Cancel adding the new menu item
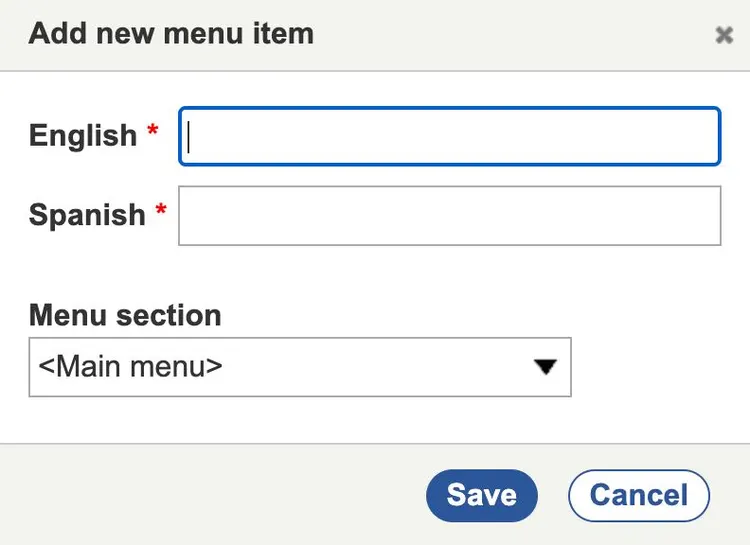This screenshot has width=750, height=545. click(x=638, y=495)
